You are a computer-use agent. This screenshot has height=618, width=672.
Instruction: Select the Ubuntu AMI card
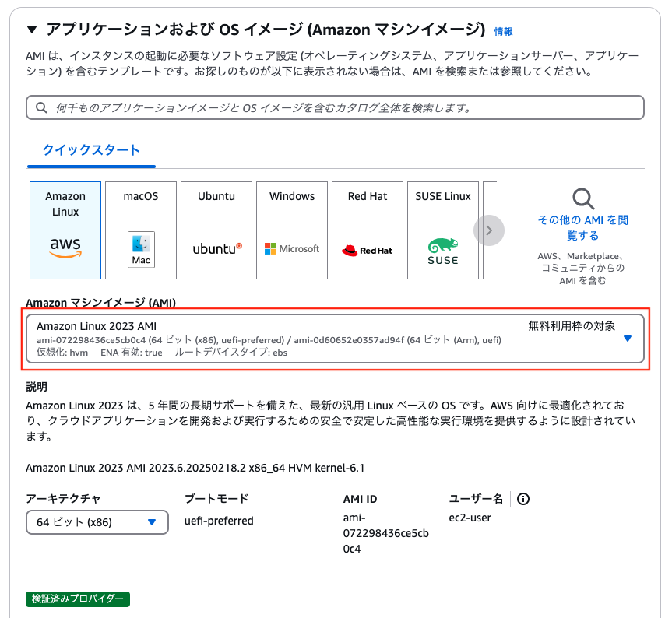point(216,230)
